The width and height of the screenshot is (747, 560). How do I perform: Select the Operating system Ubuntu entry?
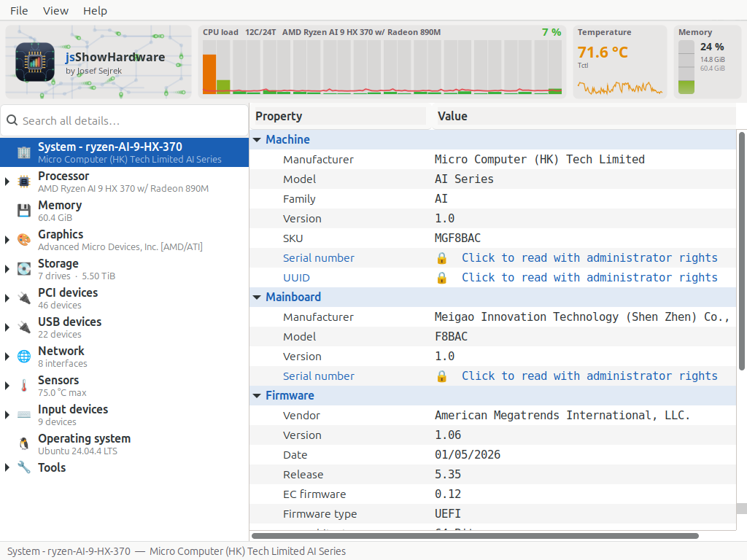[124, 444]
